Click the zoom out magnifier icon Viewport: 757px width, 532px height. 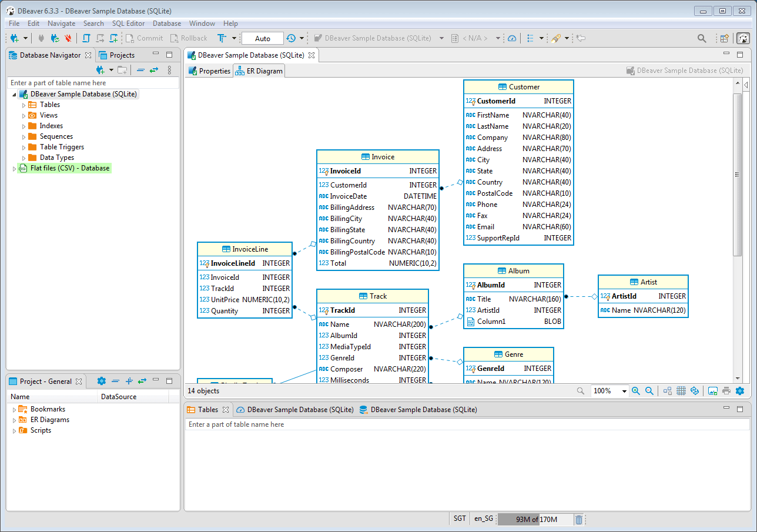pyautogui.click(x=649, y=391)
